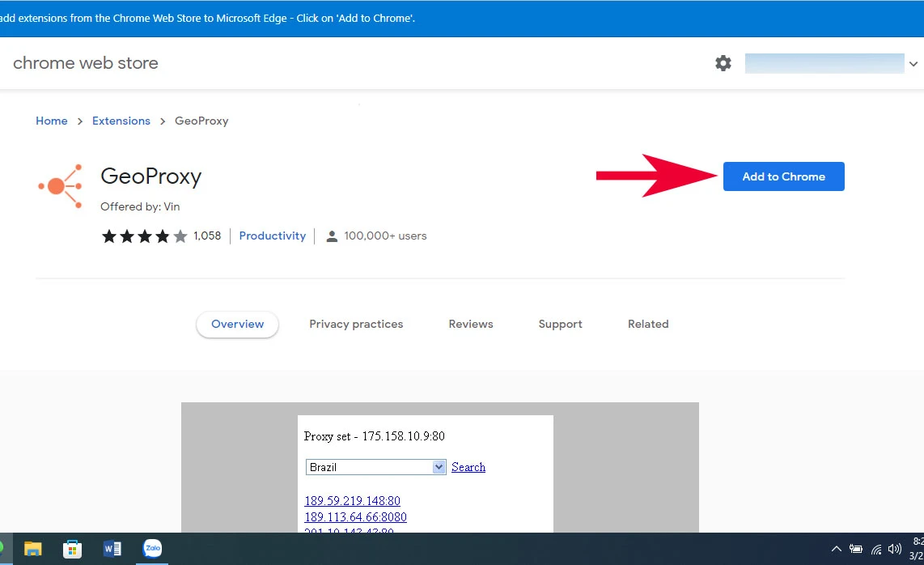Viewport: 924px width, 565px height.
Task: Click the volume speaker tray icon
Action: [x=895, y=549]
